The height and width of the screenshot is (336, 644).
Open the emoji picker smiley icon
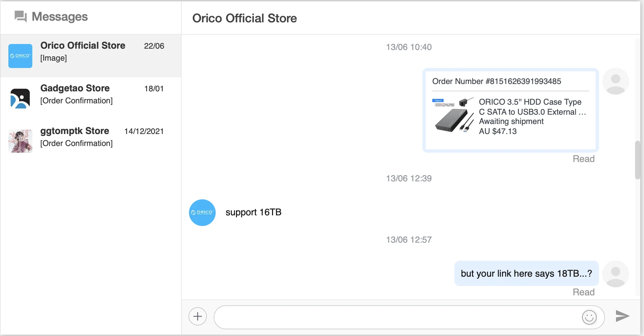589,317
